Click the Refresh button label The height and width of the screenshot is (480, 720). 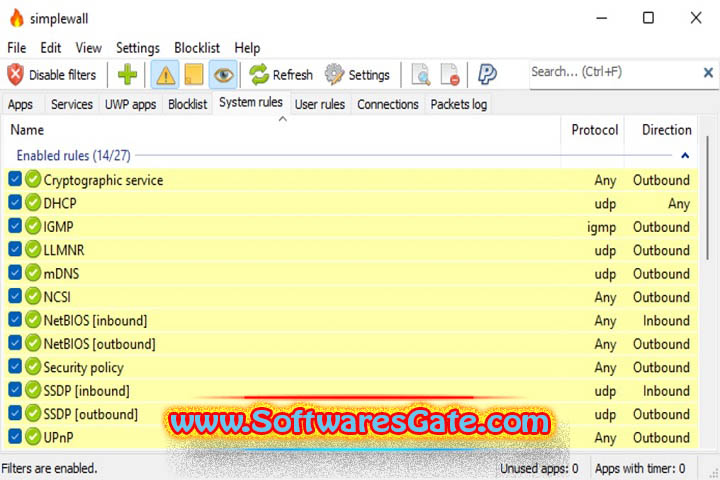click(292, 75)
